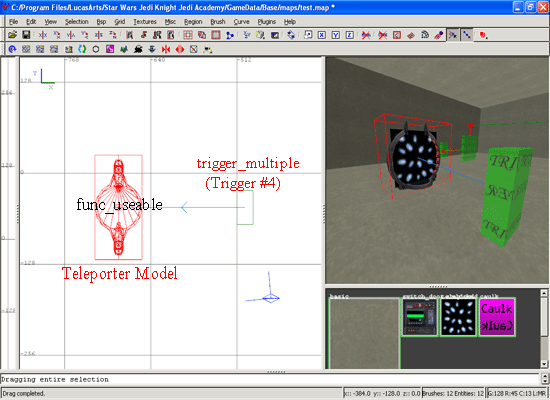Viewport: 550px width, 400px height.
Task: Click the texture browser scroll-up arrow
Action: pyautogui.click(x=544, y=293)
